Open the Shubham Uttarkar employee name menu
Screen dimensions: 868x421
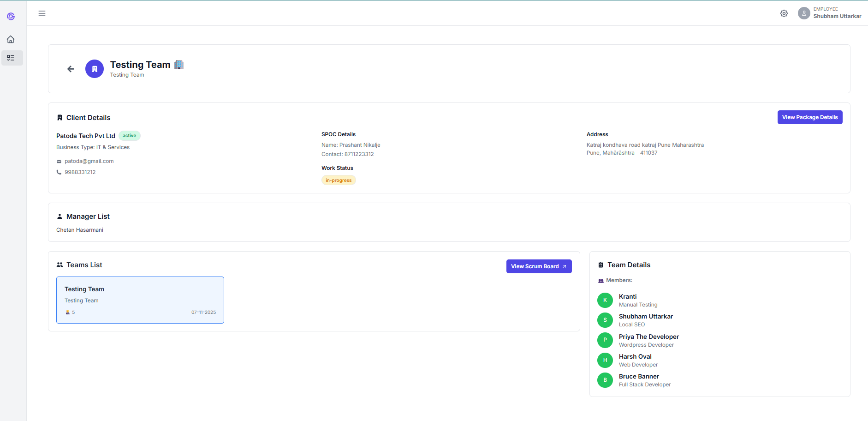pos(837,16)
